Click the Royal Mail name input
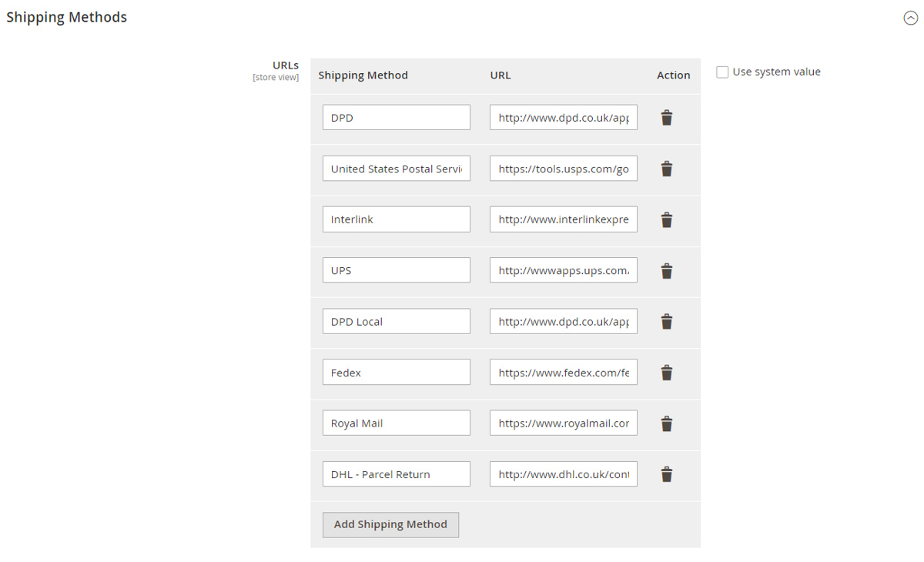The image size is (924, 562). point(396,423)
